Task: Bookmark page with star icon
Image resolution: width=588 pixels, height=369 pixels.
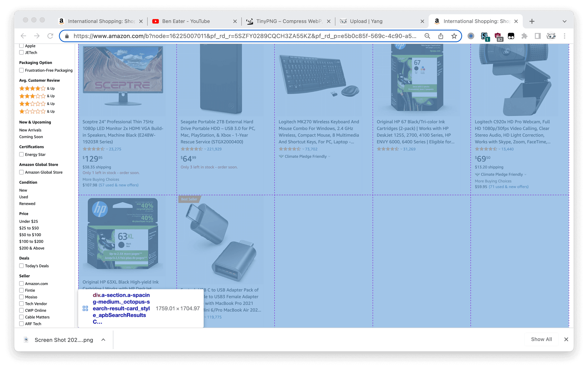Action: (x=454, y=36)
